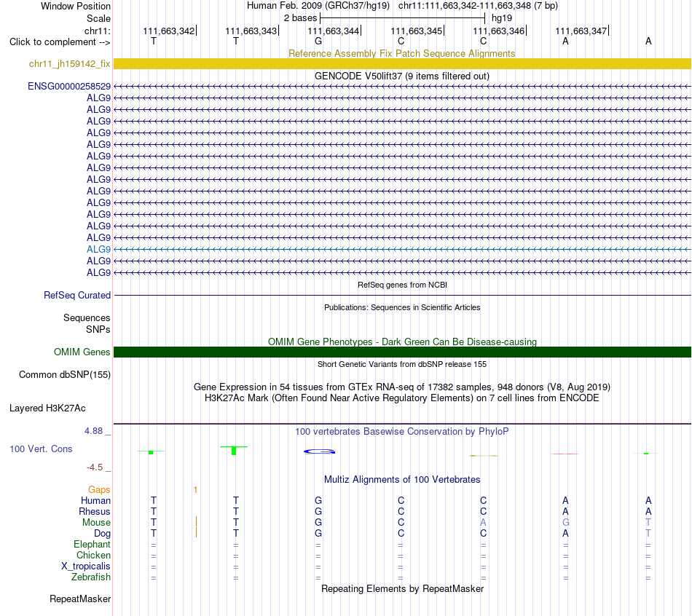Click the 4.88 upper conservation value

(x=93, y=431)
